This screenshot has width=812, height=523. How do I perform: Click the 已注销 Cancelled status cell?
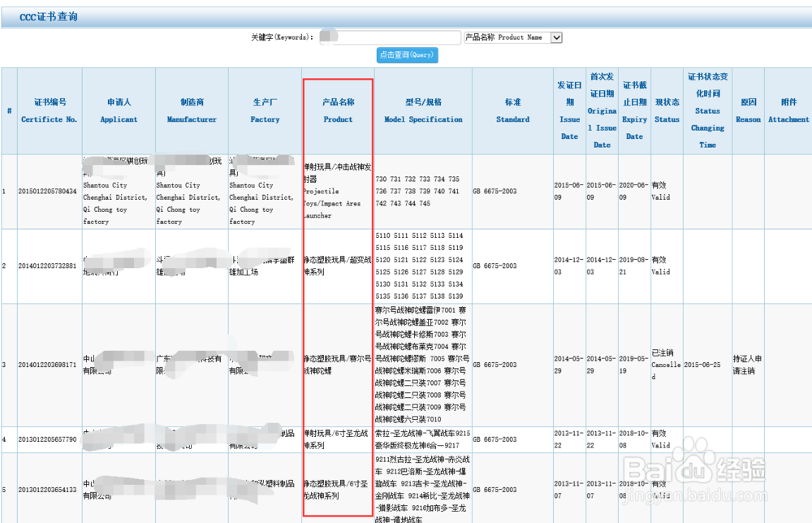[667, 365]
